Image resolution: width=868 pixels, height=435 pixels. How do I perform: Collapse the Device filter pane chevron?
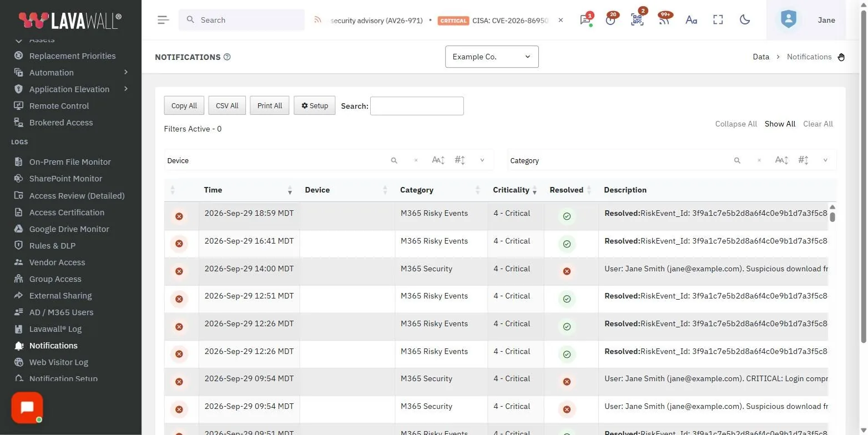click(x=482, y=160)
